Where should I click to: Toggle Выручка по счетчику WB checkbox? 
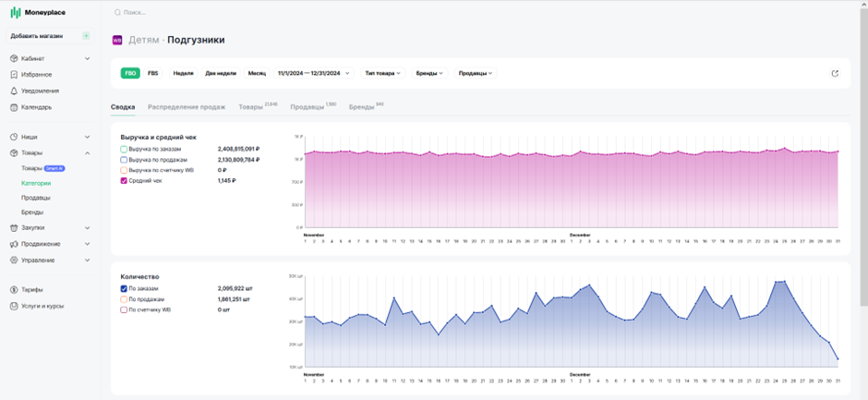click(124, 170)
